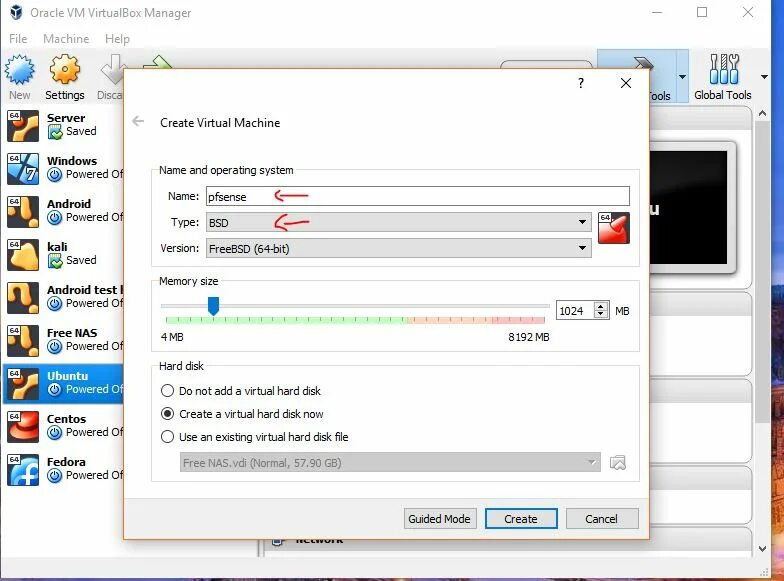
Task: Select the Ubuntu entry name
Action: 68,376
